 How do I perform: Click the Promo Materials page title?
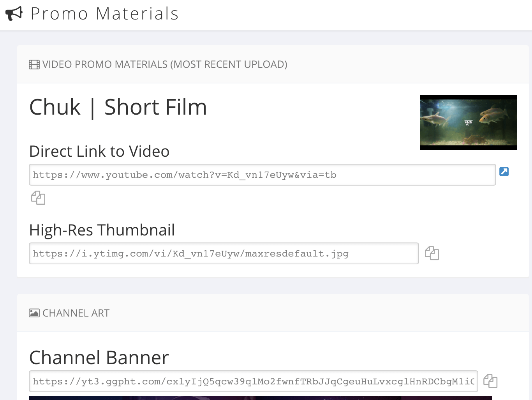click(x=104, y=14)
